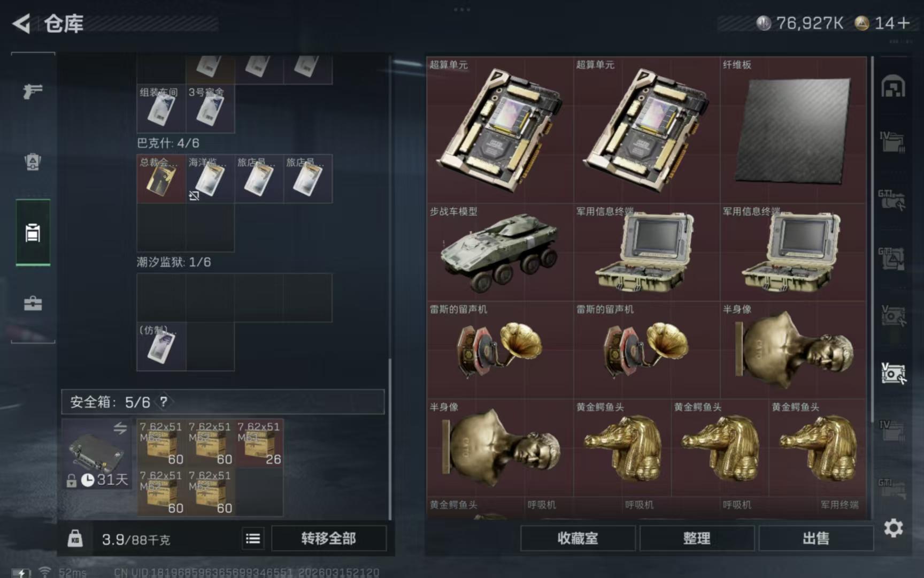Open the settings gear icon
This screenshot has height=578, width=924.
point(893,528)
